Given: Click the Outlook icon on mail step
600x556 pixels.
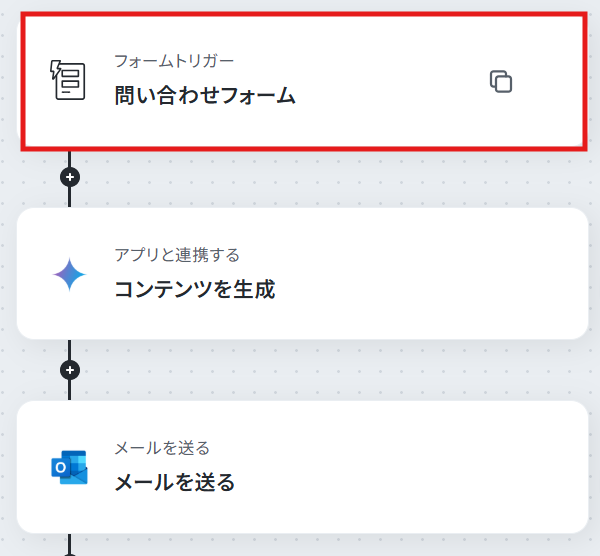Looking at the screenshot, I should [x=69, y=467].
